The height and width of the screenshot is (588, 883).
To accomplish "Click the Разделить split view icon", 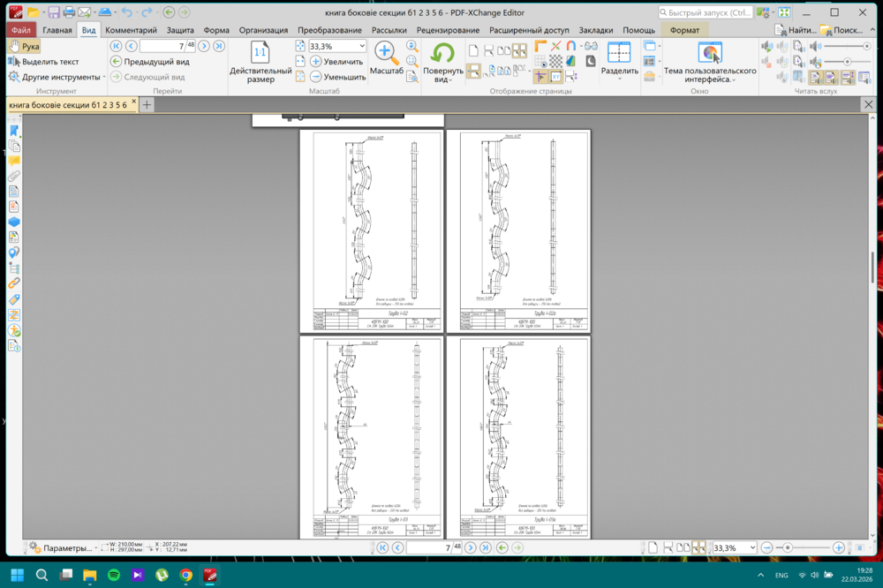I will [x=619, y=53].
